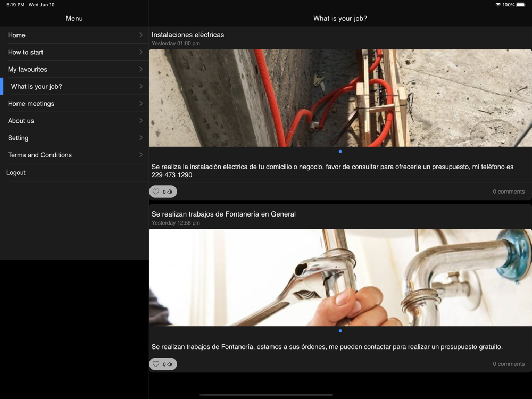
Task: Open the Setting menu item
Action: coord(74,138)
